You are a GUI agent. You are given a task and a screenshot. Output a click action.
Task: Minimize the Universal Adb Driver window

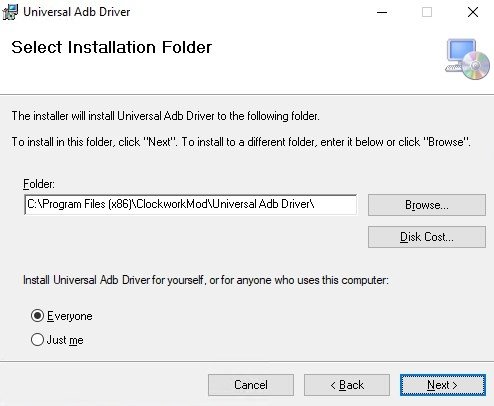(x=382, y=13)
